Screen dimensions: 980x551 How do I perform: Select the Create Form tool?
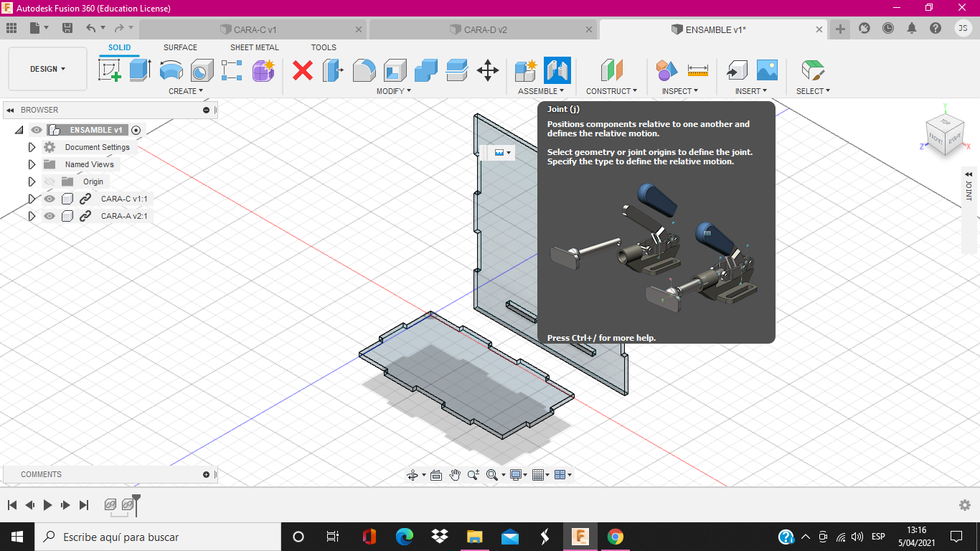(x=264, y=70)
